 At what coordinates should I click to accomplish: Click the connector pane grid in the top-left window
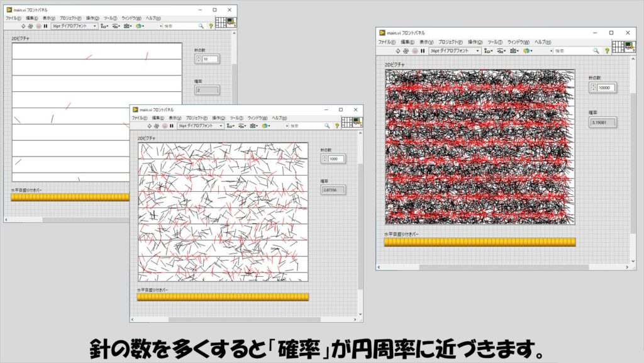(220, 23)
